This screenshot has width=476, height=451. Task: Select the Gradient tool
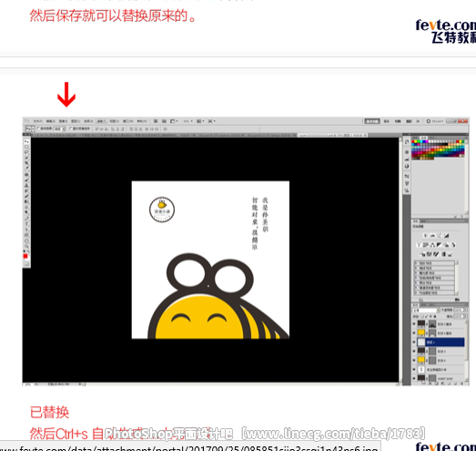click(26, 201)
